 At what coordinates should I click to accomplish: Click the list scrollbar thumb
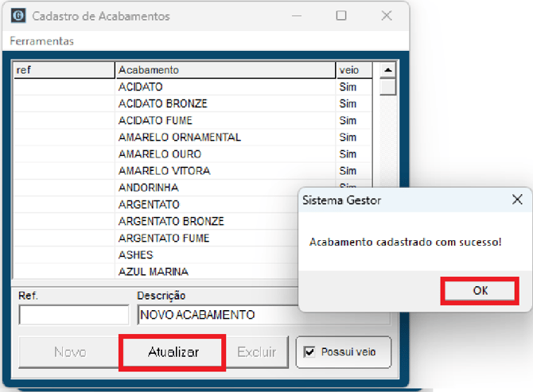(x=387, y=87)
